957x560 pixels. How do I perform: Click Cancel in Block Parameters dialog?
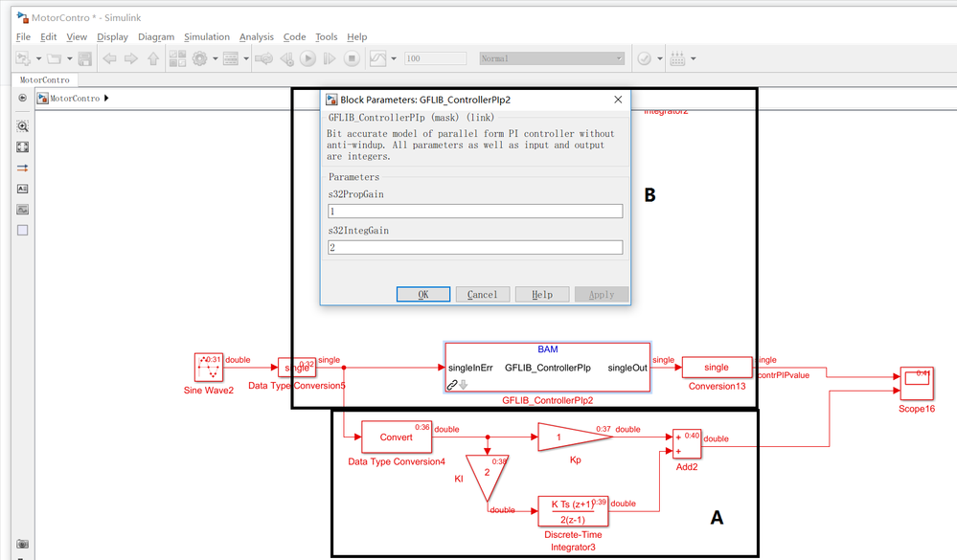[482, 294]
